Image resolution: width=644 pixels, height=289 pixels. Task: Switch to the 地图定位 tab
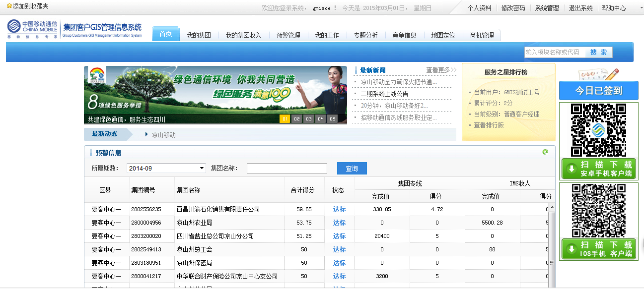[x=443, y=35]
